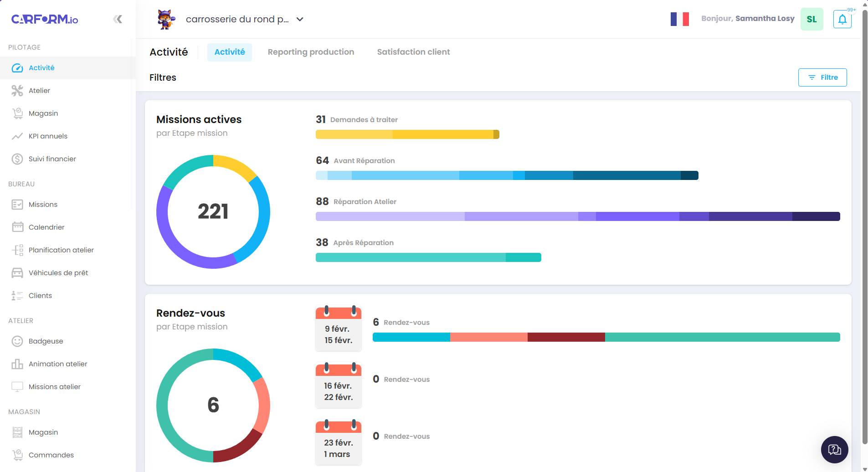Switch to Satisfaction client tab

coord(413,51)
